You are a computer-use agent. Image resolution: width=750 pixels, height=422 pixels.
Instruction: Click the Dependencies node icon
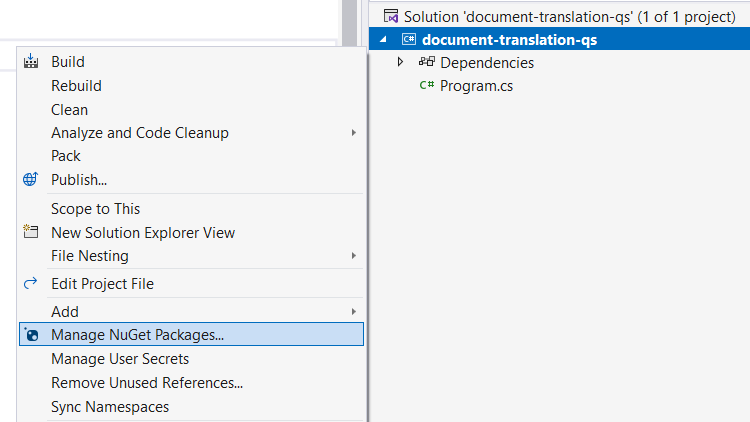(427, 63)
